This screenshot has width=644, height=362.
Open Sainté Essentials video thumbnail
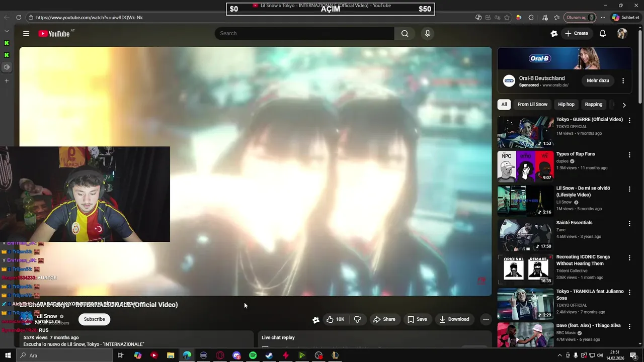pyautogui.click(x=525, y=235)
